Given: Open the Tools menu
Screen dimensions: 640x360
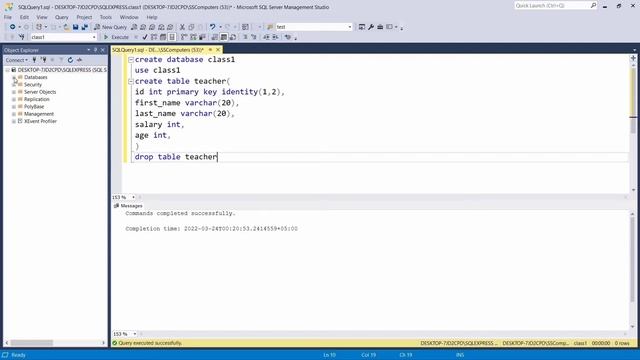Looking at the screenshot, I should click(106, 17).
